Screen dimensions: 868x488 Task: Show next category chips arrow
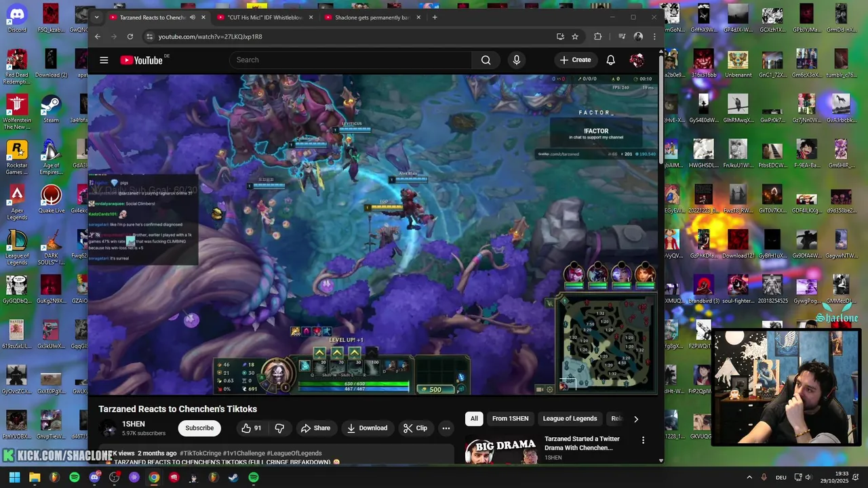coord(635,419)
